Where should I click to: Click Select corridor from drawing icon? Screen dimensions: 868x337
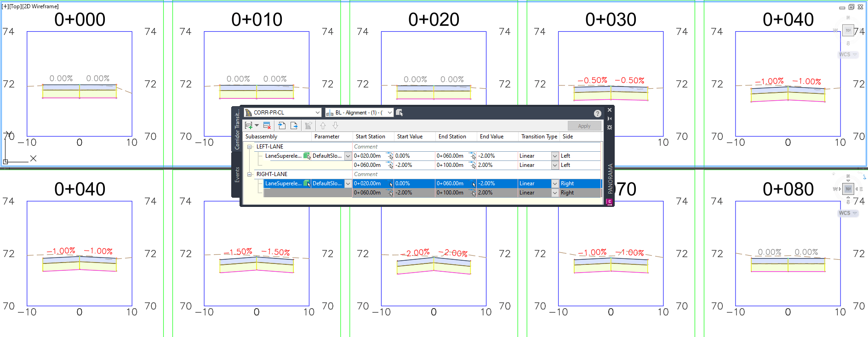coord(400,113)
